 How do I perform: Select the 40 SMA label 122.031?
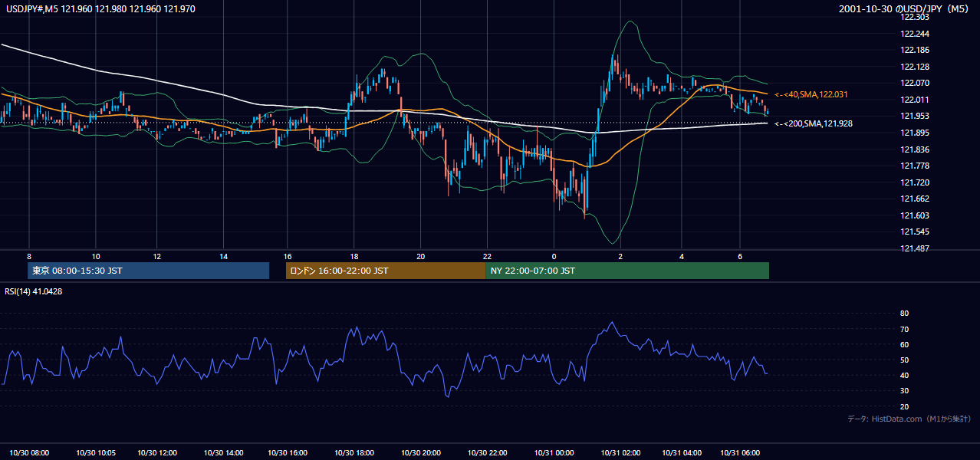coord(811,94)
